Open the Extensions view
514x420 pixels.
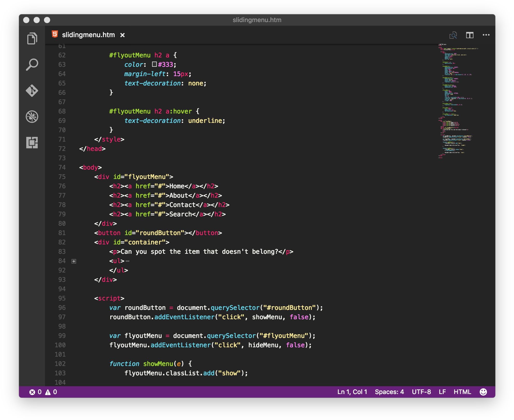point(32,143)
